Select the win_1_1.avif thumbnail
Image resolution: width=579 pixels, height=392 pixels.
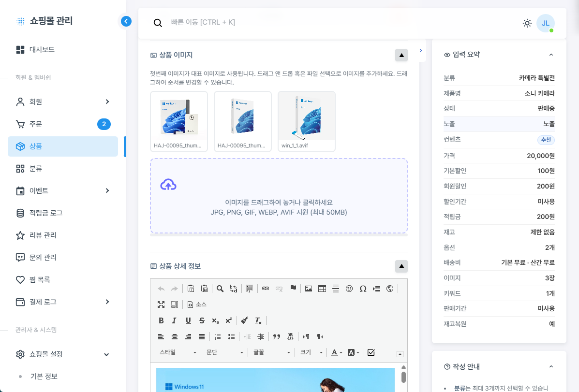(307, 121)
